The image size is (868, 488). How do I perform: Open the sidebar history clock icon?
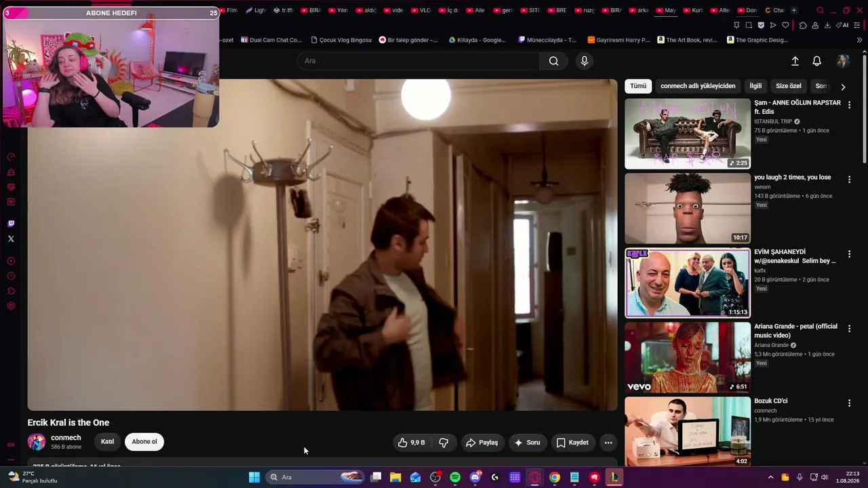coord(11,276)
